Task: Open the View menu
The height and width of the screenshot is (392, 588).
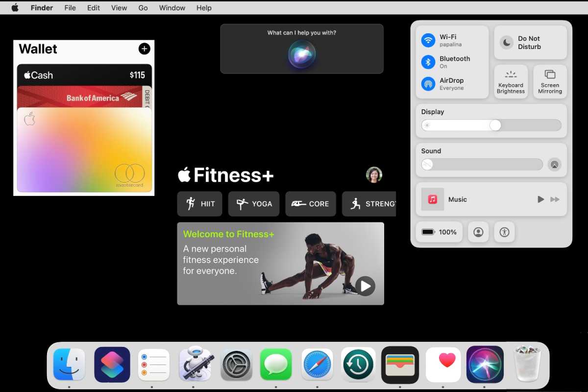Action: 119,8
